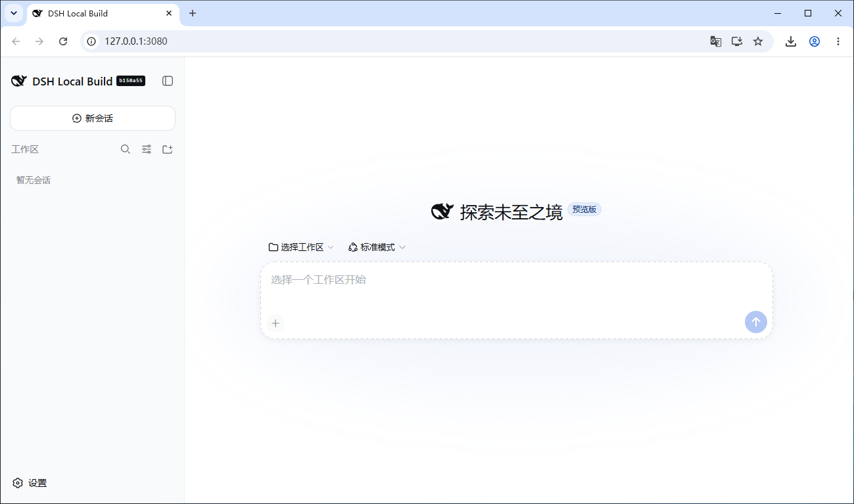Click the large whale logo beside heading
The width and height of the screenshot is (854, 504).
442,212
